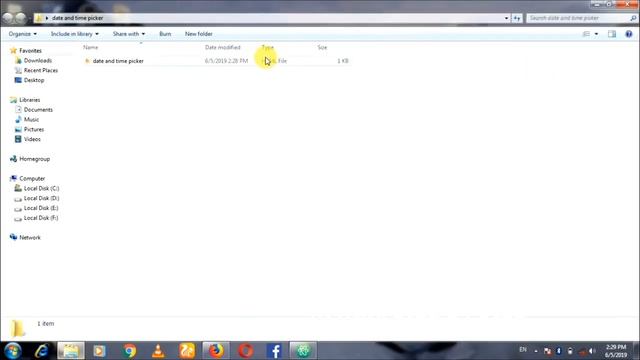Viewport: 640px width, 360px height.
Task: Launch Opera browser from taskbar
Action: [x=245, y=351]
